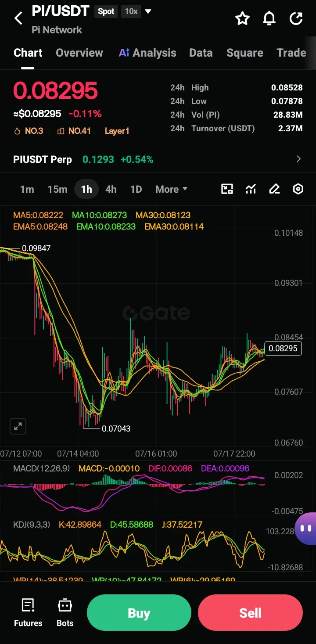The height and width of the screenshot is (644, 316).
Task: Tap the DEA:0.00096 value
Action: 225,468
